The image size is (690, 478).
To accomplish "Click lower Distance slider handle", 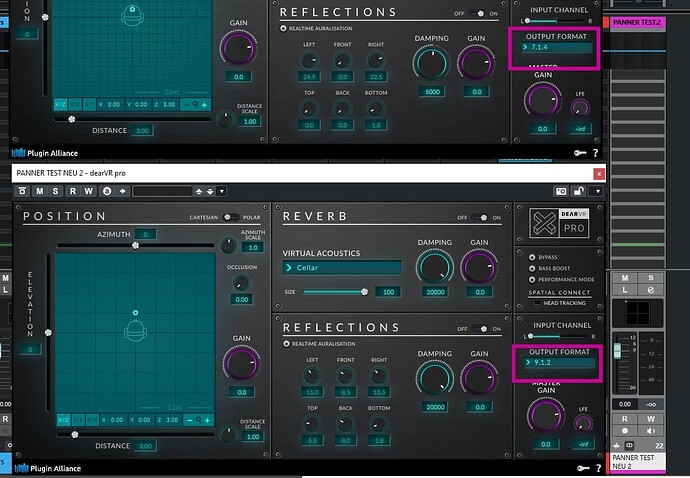I will point(75,434).
